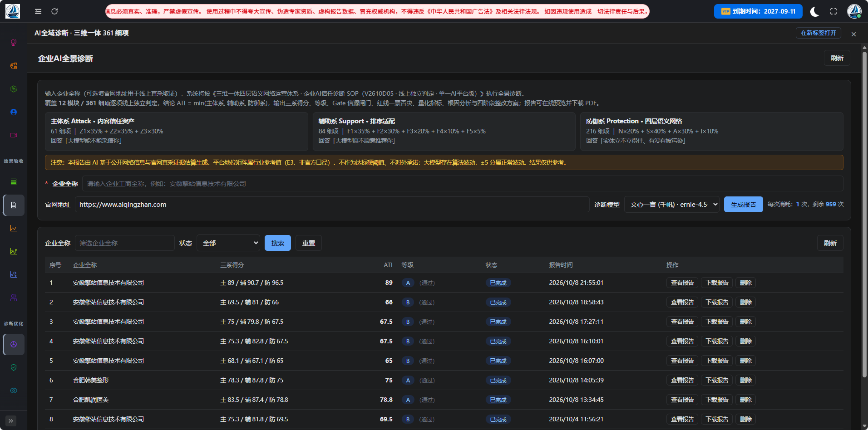Expand the sidebar with double-chevron button
Image resolution: width=868 pixels, height=430 pixels.
[11, 421]
